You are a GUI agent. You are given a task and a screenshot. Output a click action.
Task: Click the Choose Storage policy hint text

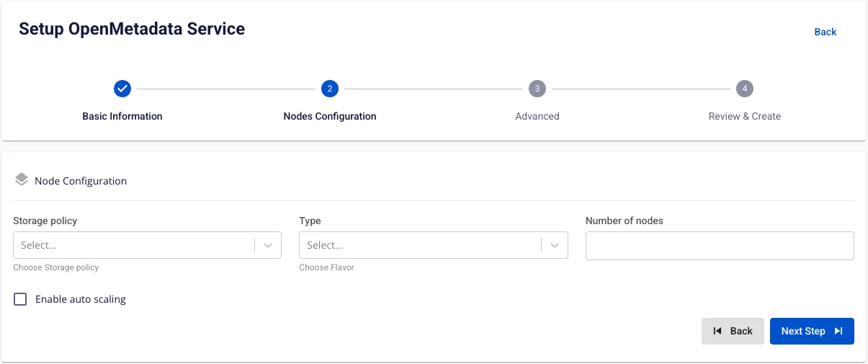click(x=56, y=267)
